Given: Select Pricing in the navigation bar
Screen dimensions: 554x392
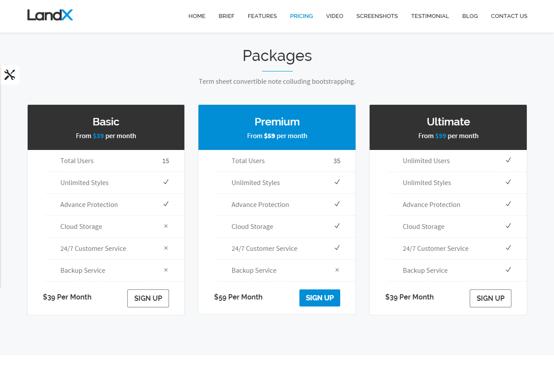Looking at the screenshot, I should pos(301,16).
